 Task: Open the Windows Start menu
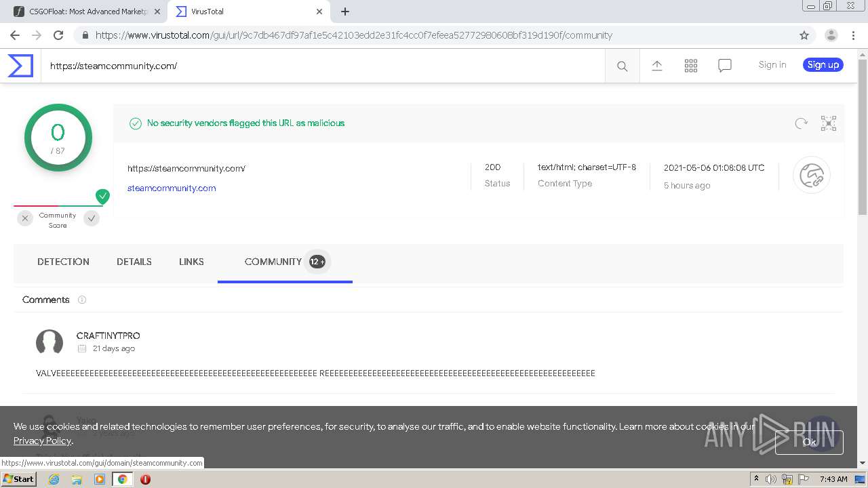[x=19, y=479]
